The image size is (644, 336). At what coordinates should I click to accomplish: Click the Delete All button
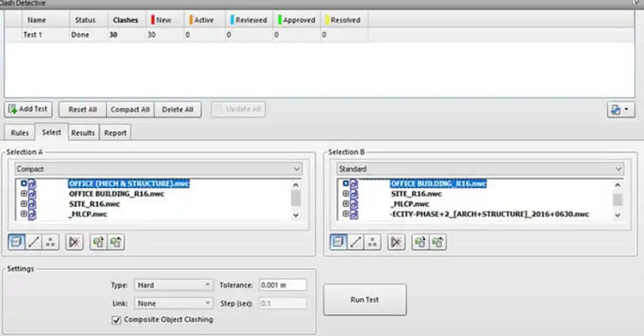(177, 109)
